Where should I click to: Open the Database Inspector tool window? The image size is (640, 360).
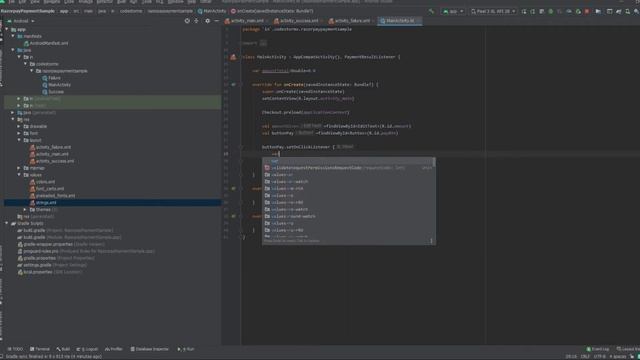tap(149, 349)
